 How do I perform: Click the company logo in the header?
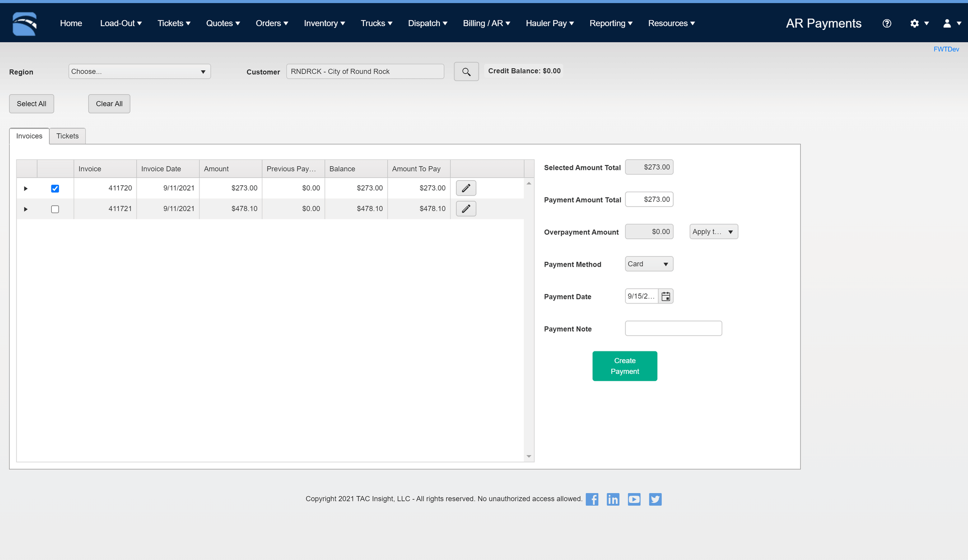[x=25, y=23]
